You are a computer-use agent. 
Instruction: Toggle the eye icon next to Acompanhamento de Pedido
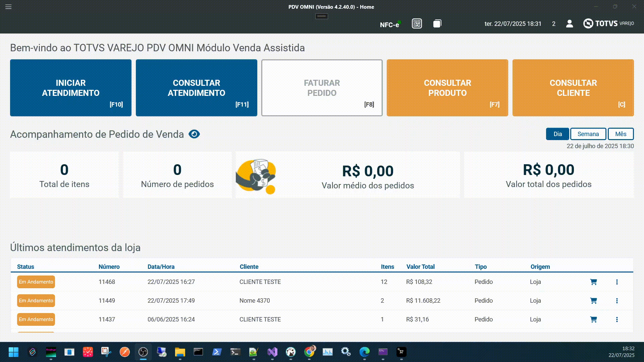click(194, 134)
